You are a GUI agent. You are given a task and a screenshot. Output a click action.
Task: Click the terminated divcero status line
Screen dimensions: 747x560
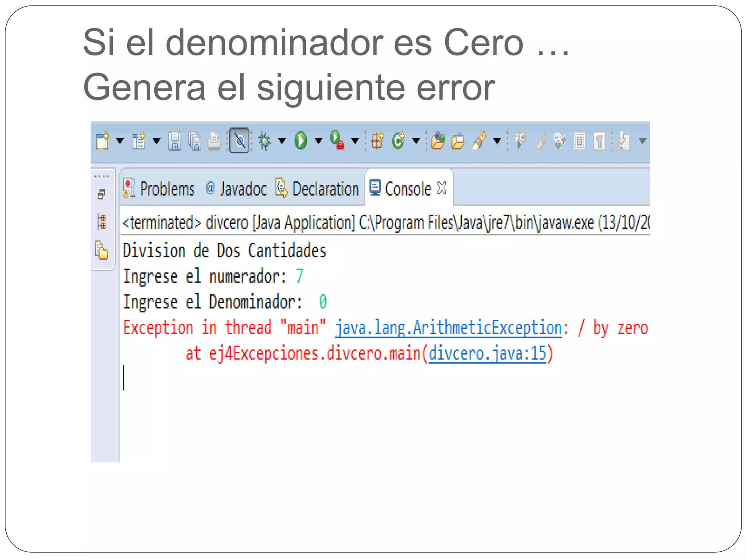point(386,222)
